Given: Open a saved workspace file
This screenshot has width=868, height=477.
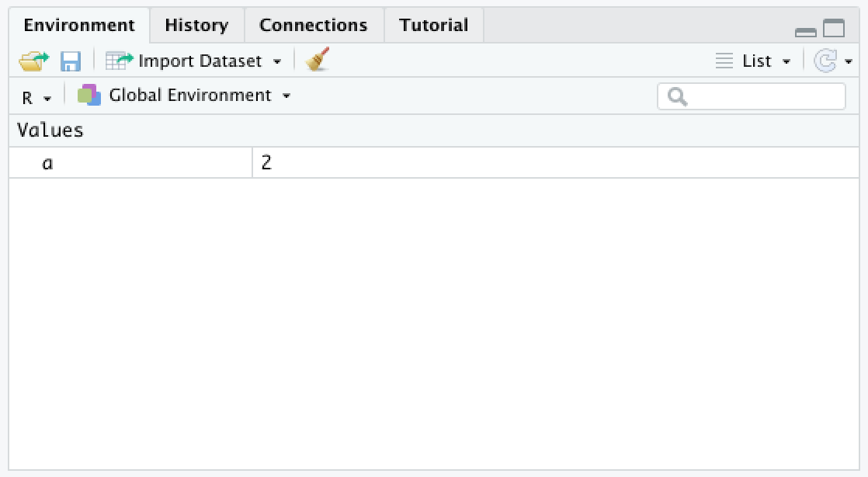Looking at the screenshot, I should click(x=31, y=61).
